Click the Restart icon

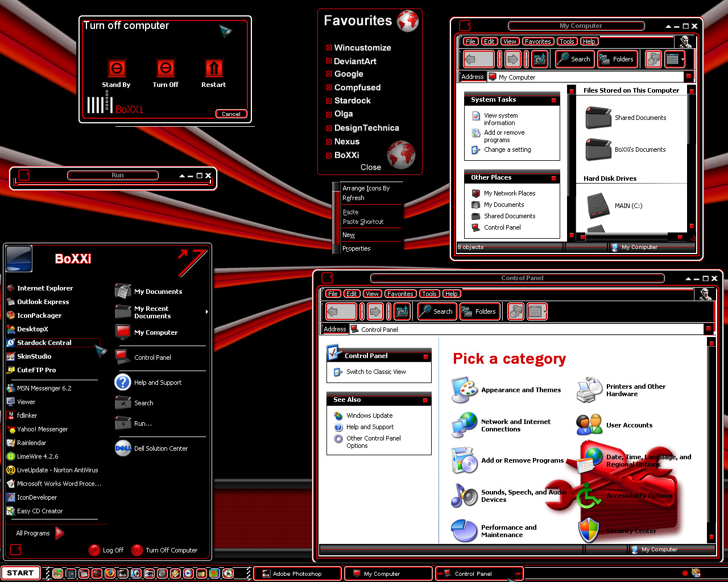click(x=214, y=68)
